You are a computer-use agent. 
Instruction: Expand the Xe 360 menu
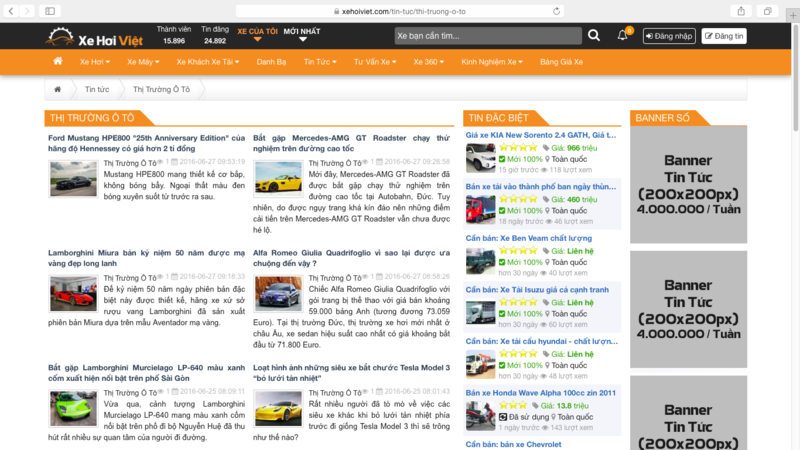pos(429,62)
